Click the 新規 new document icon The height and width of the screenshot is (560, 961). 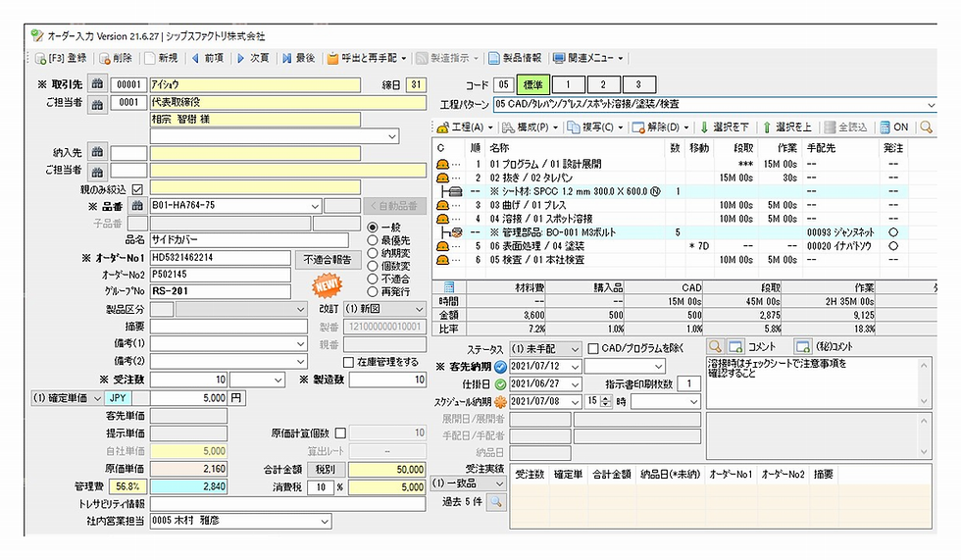[149, 58]
